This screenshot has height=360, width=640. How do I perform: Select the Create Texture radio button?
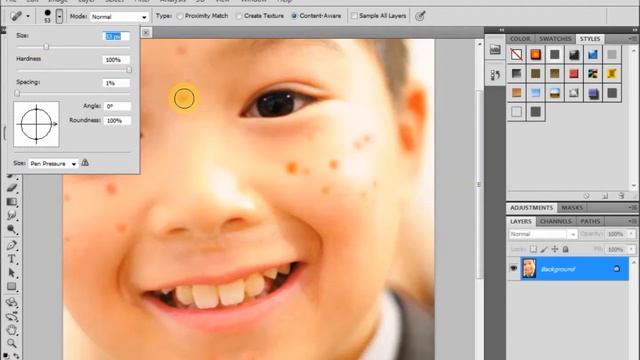click(x=238, y=16)
